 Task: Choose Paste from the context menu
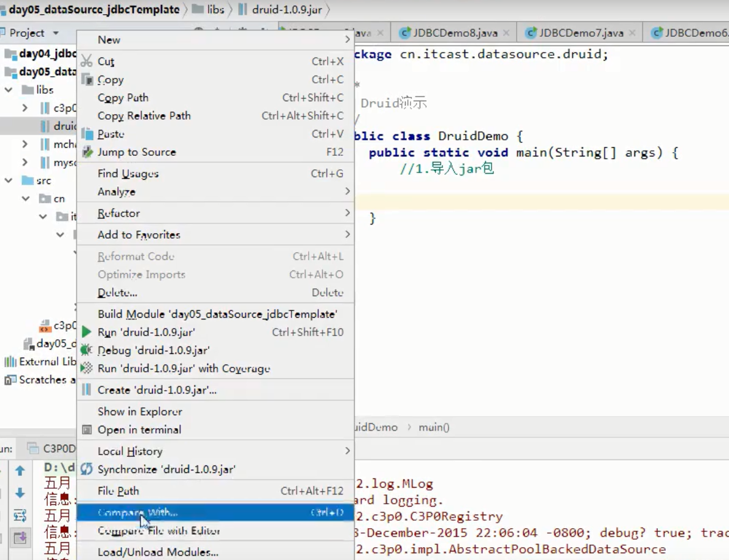[215, 134]
